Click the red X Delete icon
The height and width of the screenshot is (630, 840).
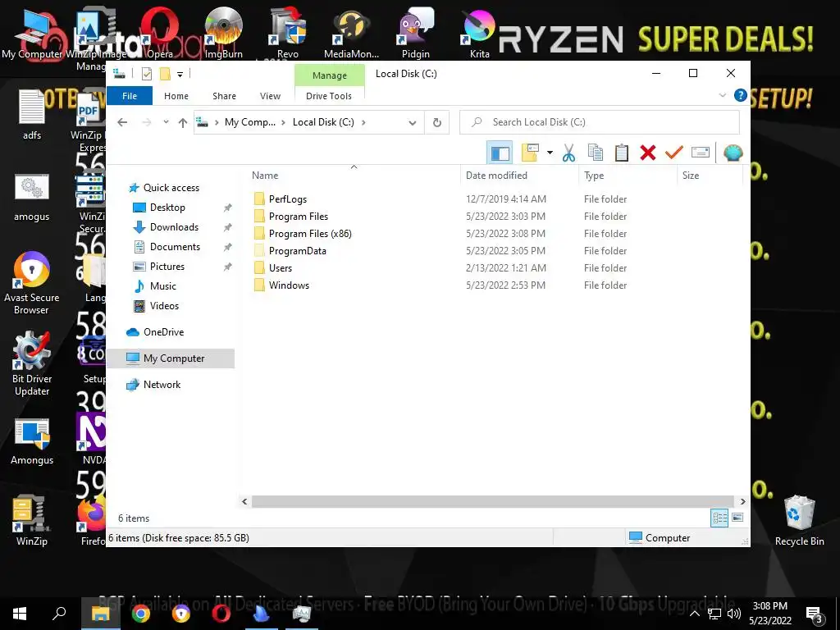pyautogui.click(x=648, y=153)
